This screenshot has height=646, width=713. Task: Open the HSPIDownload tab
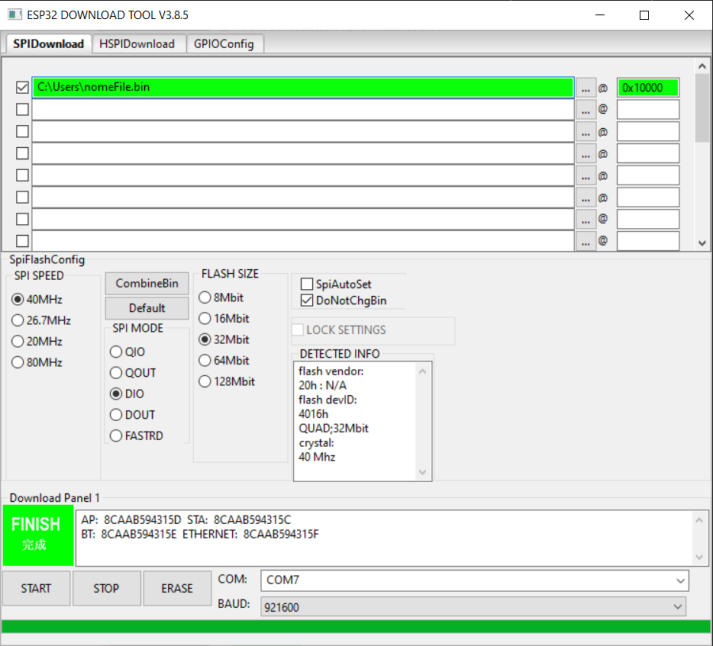[137, 44]
